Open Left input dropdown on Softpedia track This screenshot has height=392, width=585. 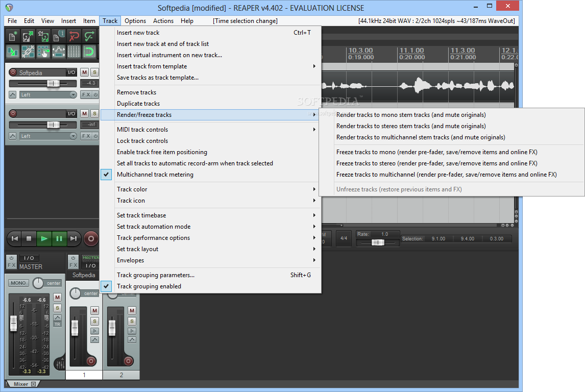pos(48,95)
